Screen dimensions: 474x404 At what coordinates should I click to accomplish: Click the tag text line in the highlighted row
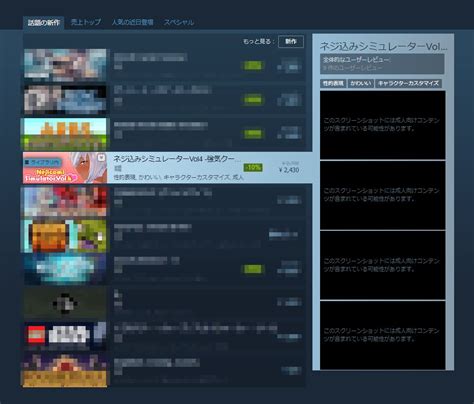click(x=178, y=178)
